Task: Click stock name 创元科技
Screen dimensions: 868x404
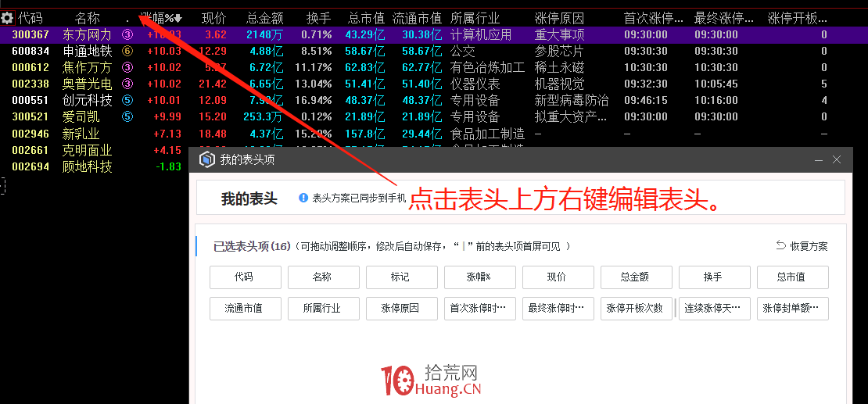Action: (87, 101)
